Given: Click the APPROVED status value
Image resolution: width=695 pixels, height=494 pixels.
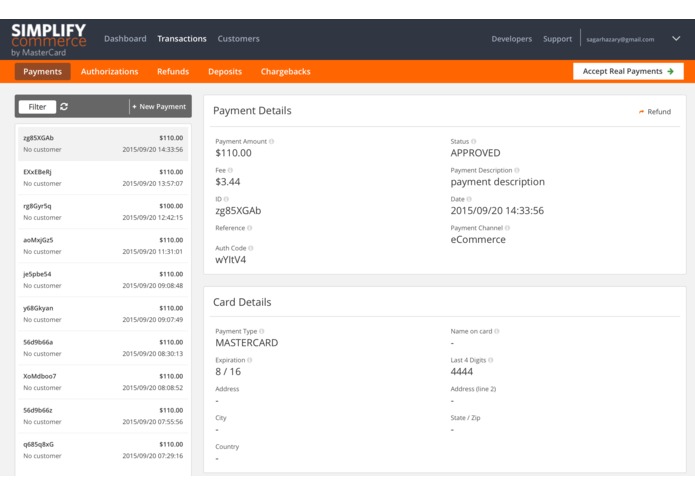Looking at the screenshot, I should tap(475, 153).
